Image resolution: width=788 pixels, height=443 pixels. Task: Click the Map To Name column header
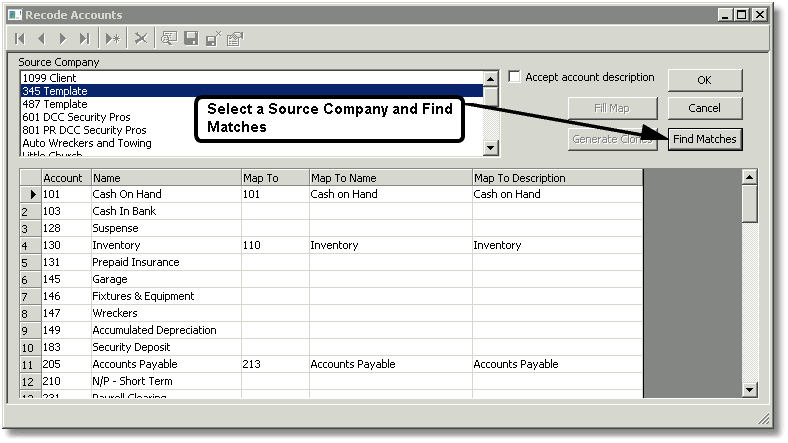click(x=391, y=178)
